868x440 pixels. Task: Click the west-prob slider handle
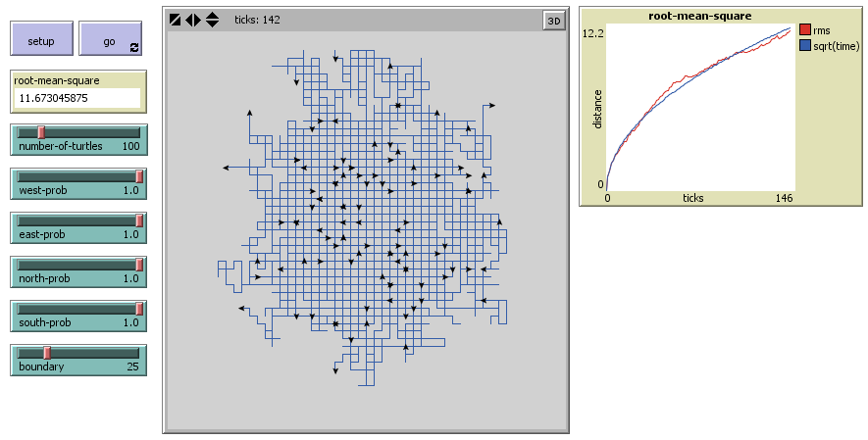pyautogui.click(x=139, y=176)
